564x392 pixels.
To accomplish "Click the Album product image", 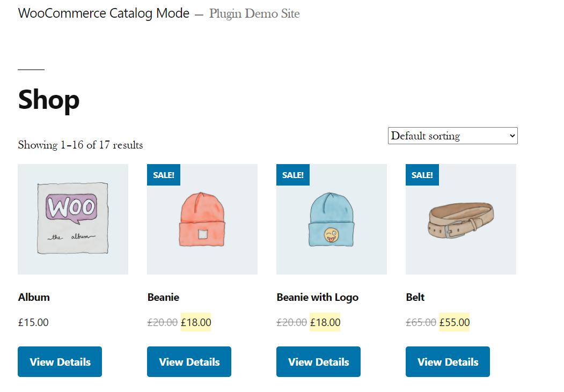I will (x=73, y=219).
